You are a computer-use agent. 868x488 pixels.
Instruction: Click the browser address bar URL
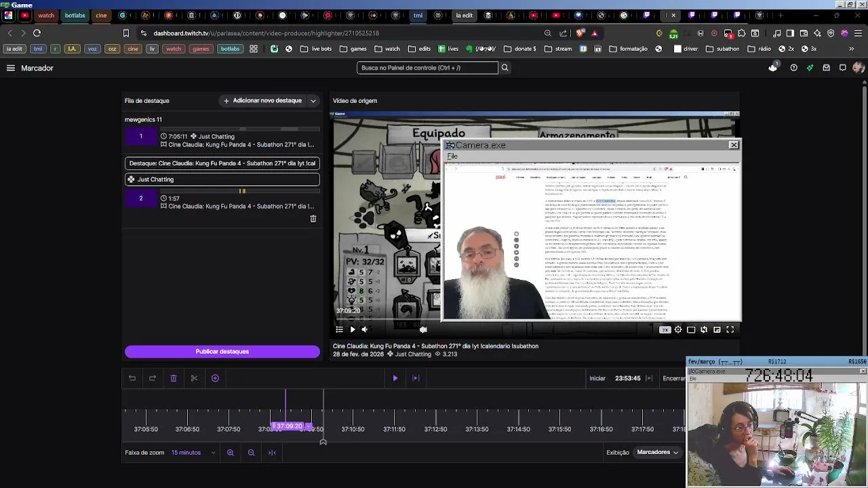click(266, 33)
